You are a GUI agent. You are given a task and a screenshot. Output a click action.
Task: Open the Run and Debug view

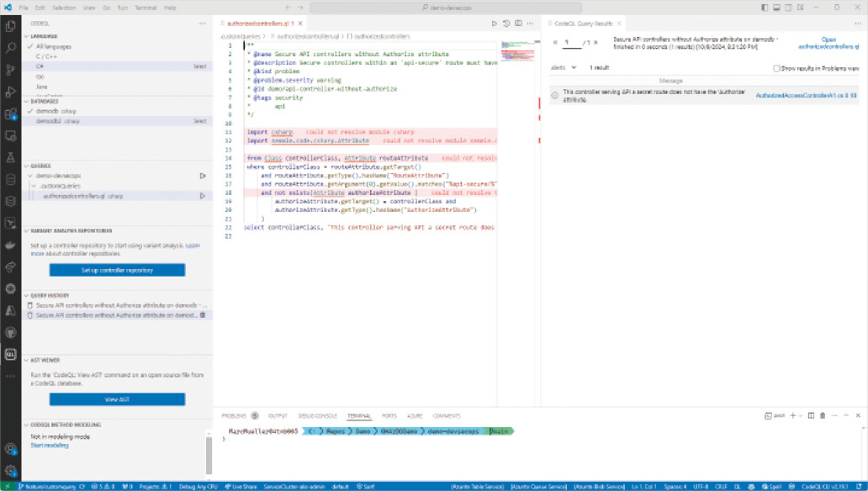pos(10,92)
